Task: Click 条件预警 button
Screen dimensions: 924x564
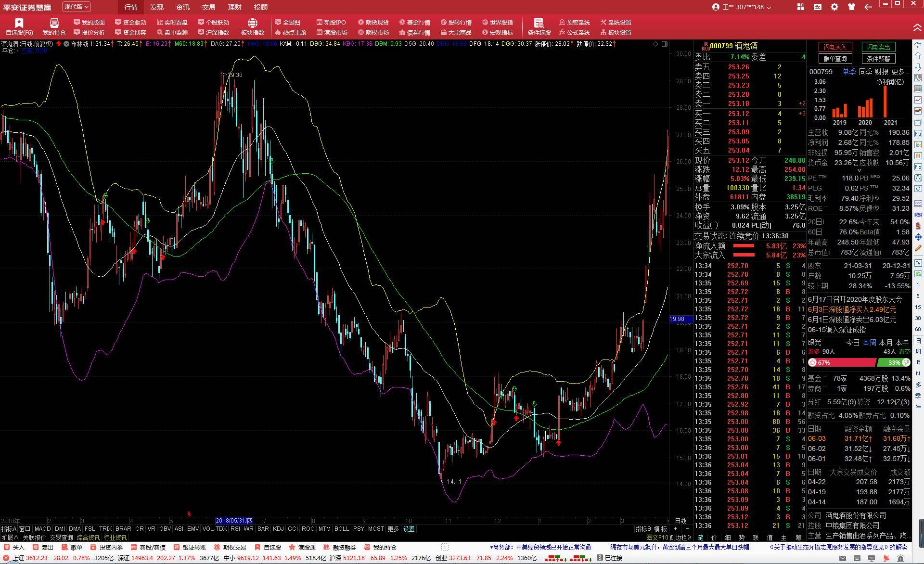Action: (x=878, y=59)
